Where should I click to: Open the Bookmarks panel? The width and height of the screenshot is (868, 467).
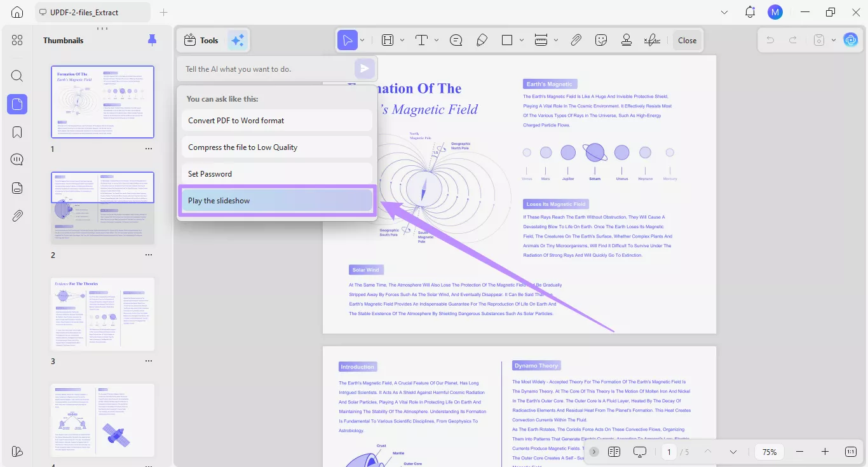[17, 132]
